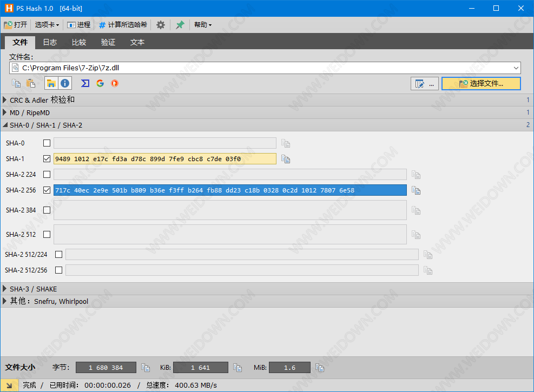534x392 pixels.
Task: Copy the SHA-2 512/256 hash value
Action: click(428, 270)
